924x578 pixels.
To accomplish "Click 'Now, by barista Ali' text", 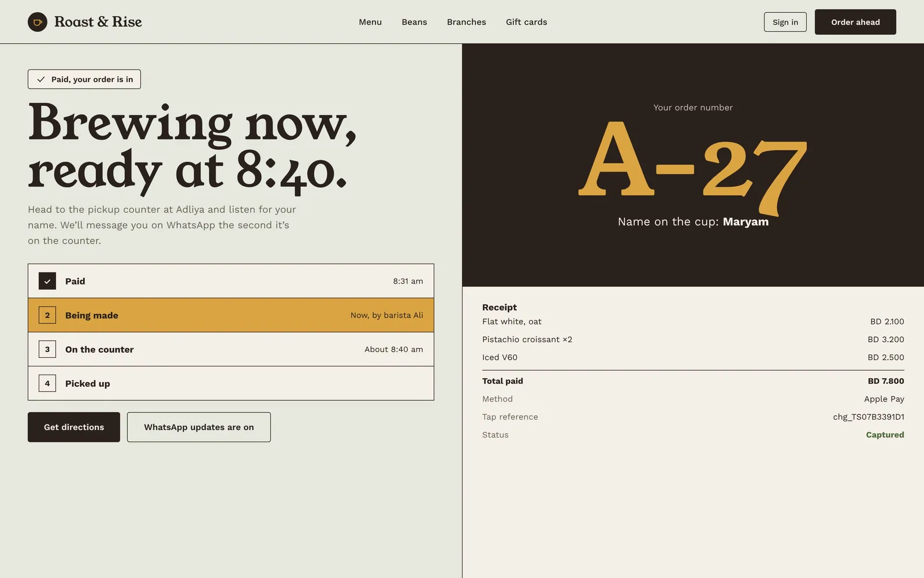I will 387,315.
